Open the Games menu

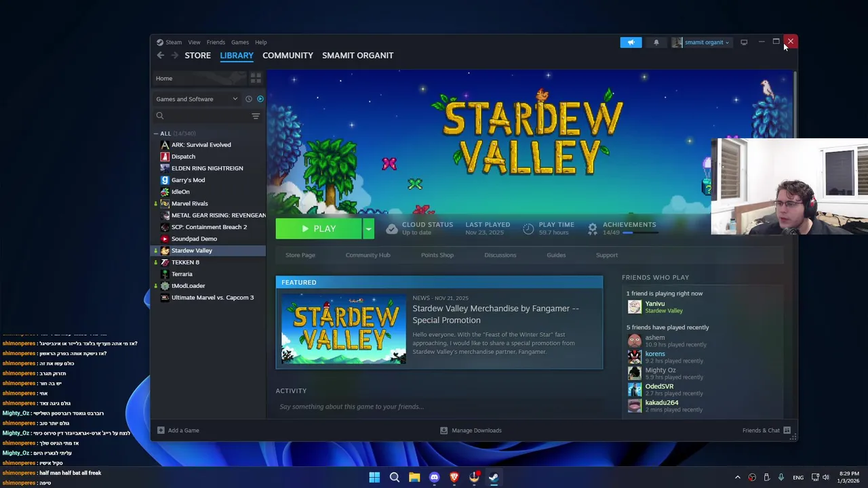click(x=240, y=42)
